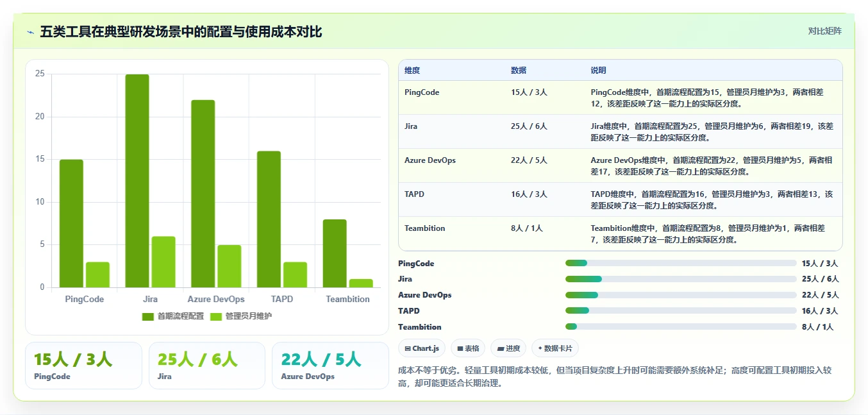Image resolution: width=868 pixels, height=415 pixels.
Task: Click the 表格 tag chip
Action: pyautogui.click(x=468, y=348)
